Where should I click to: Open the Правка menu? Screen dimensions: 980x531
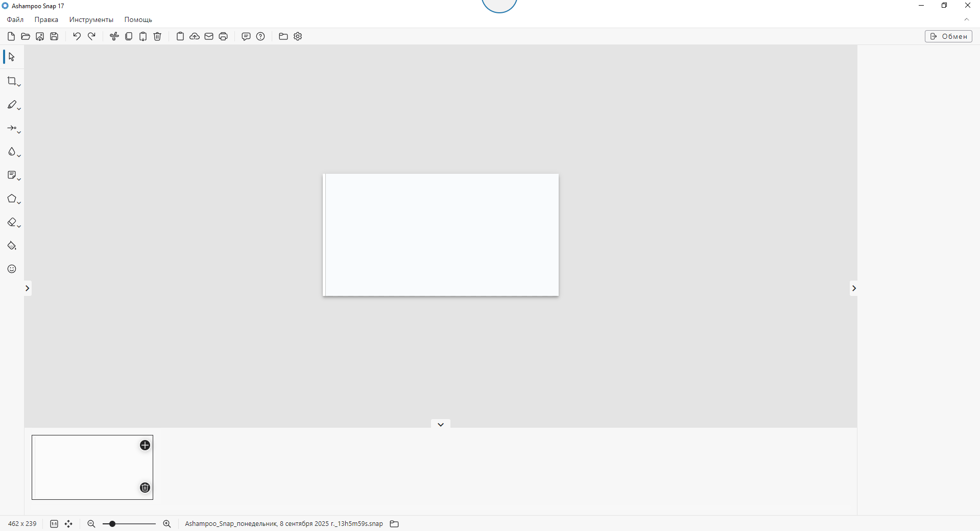point(46,19)
